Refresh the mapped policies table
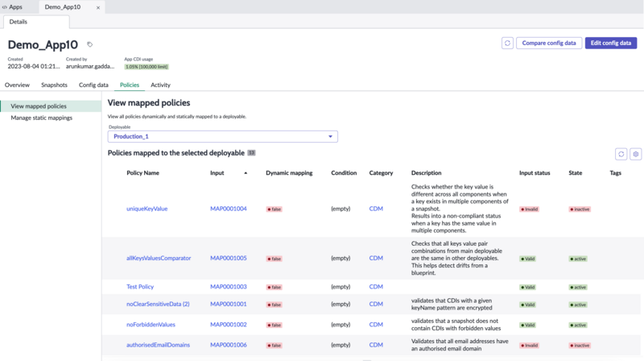The width and height of the screenshot is (644, 361). (x=621, y=154)
